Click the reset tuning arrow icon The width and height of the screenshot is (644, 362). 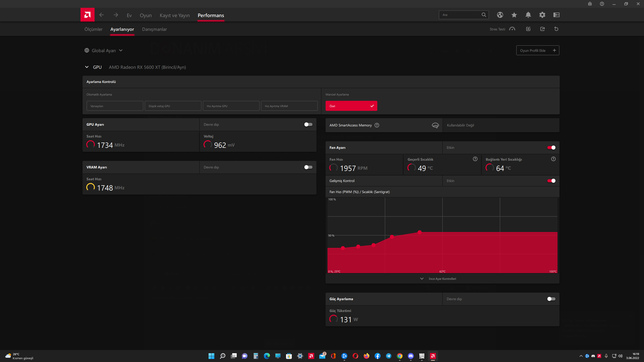[x=556, y=29]
